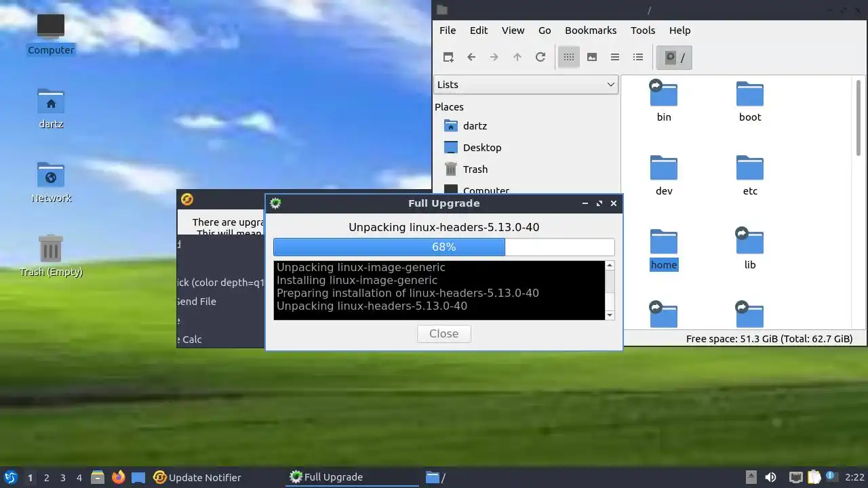
Task: Open the volume control tray icon
Action: point(770,477)
